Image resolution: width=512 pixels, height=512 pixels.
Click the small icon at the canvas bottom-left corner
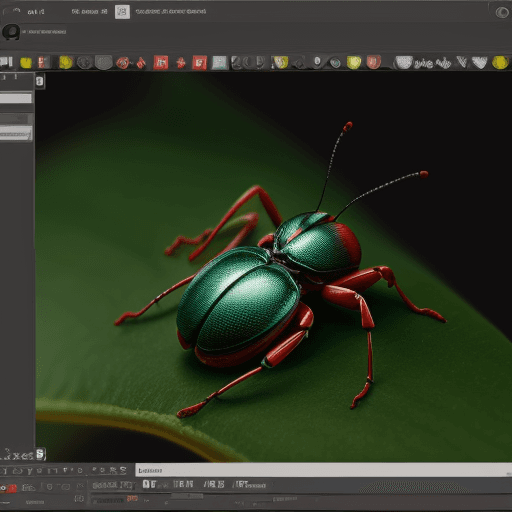pyautogui.click(x=40, y=454)
